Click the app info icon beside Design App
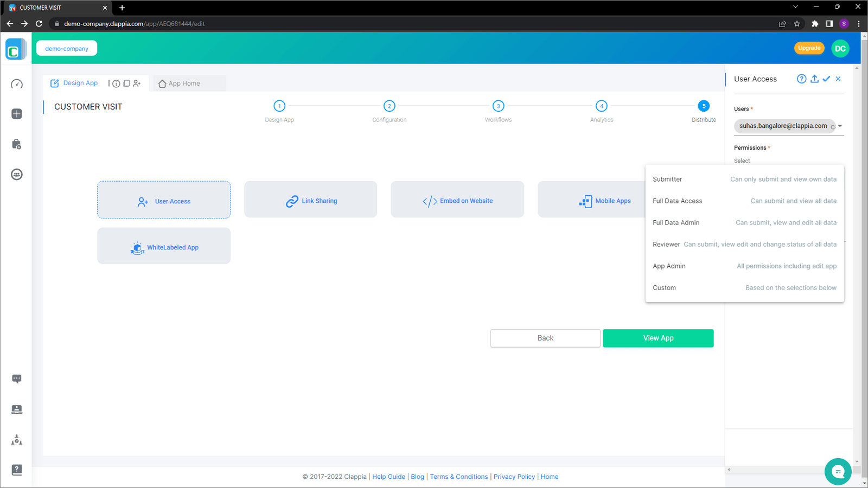 [x=116, y=83]
